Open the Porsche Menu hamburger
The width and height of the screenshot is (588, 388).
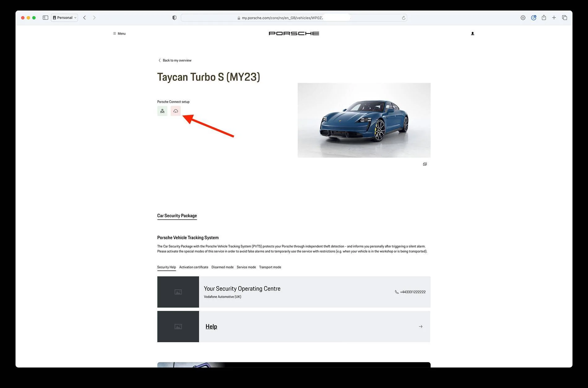coord(119,33)
